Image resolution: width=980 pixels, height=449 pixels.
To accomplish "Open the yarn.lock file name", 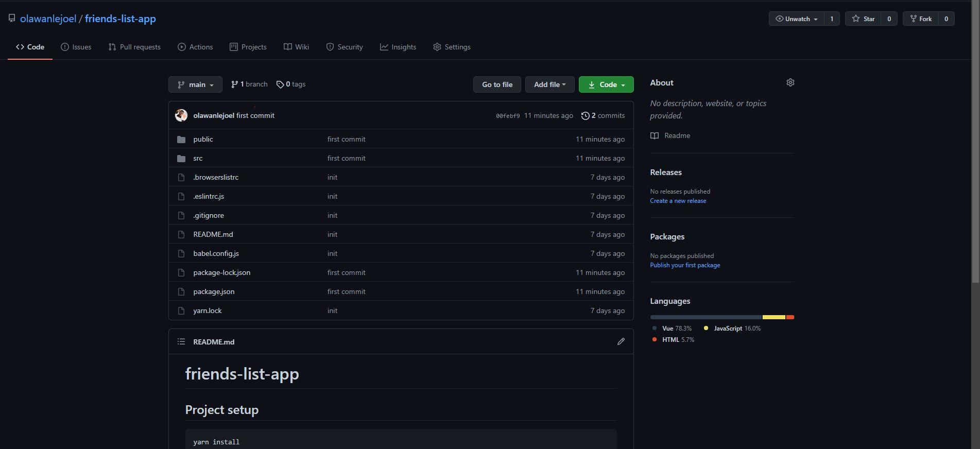I will click(208, 310).
